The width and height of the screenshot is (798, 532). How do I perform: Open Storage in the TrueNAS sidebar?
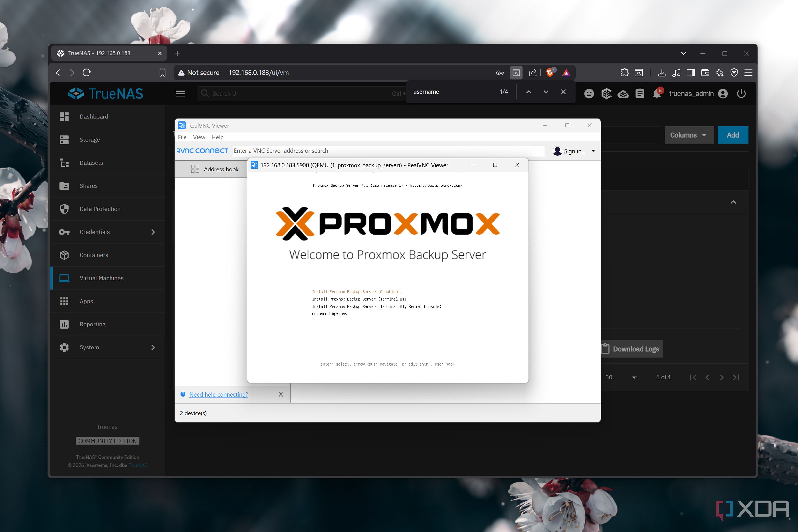pos(108,140)
